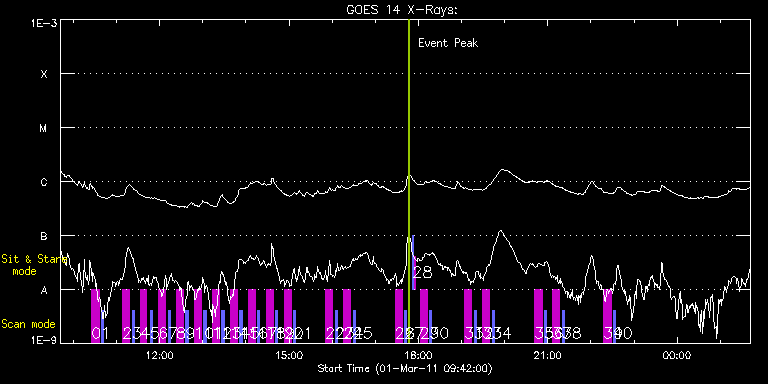Select the "Sit & Stare mode" yellow label
Screen dimensions: 768x384
pos(34,264)
